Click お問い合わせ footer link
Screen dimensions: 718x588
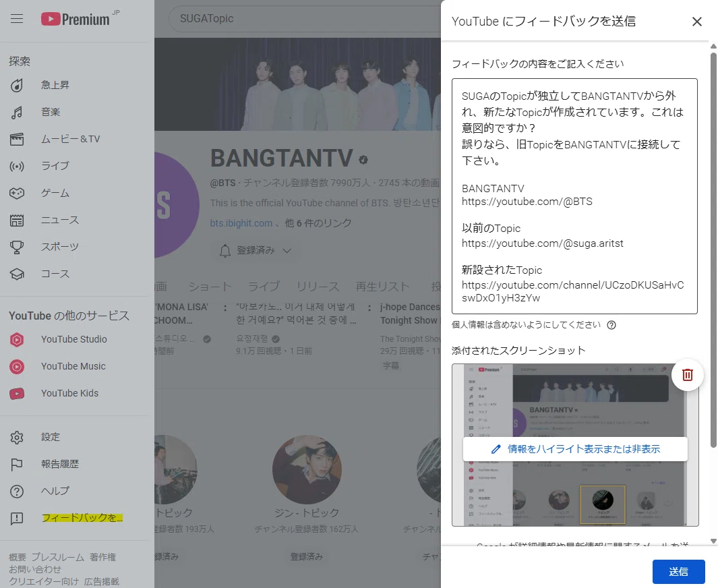(x=35, y=569)
